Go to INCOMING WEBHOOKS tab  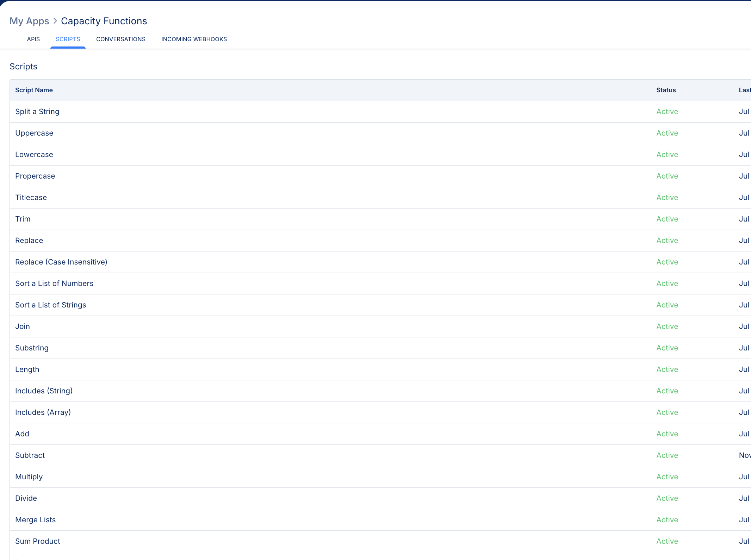coord(194,39)
